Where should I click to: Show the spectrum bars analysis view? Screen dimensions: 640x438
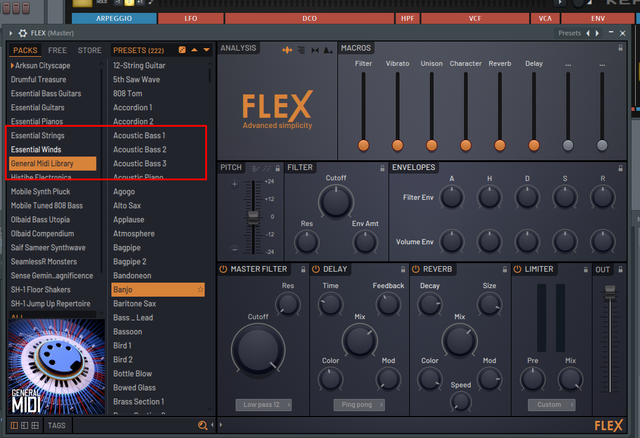coord(301,50)
